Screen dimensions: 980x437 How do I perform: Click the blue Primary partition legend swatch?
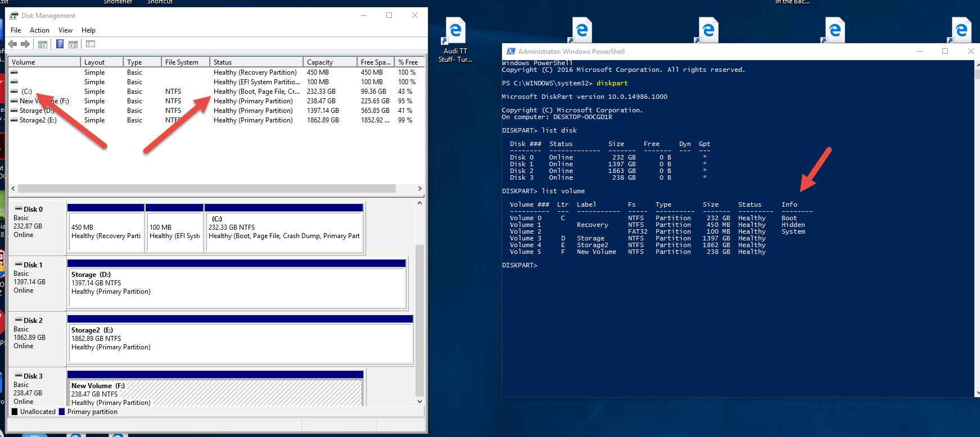pos(62,412)
